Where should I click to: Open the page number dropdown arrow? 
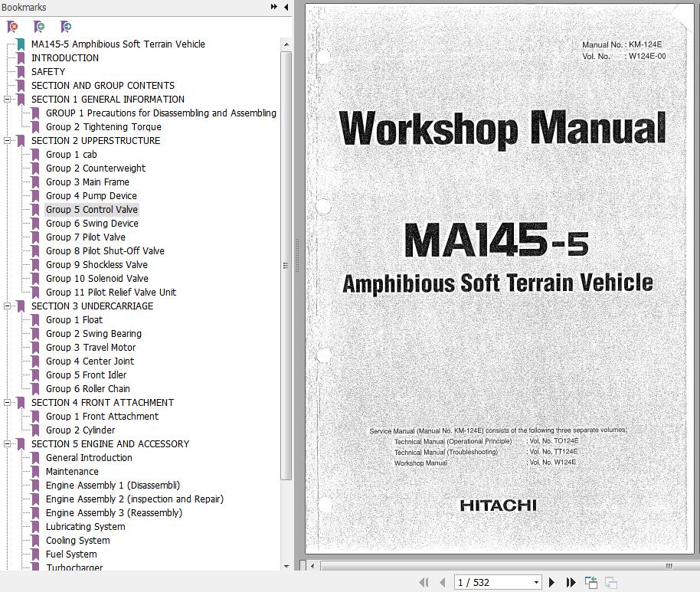pos(536,582)
